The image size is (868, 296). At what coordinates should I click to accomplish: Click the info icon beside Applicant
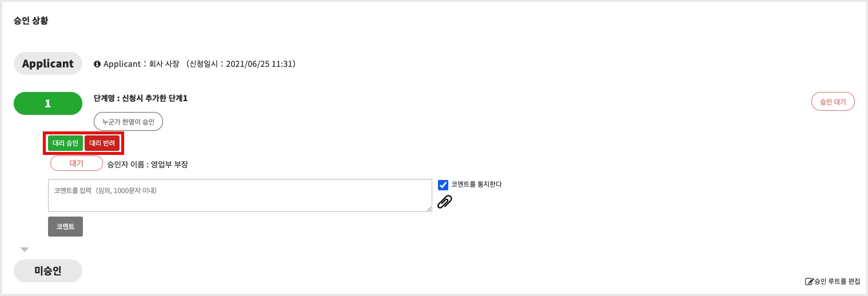coord(97,64)
